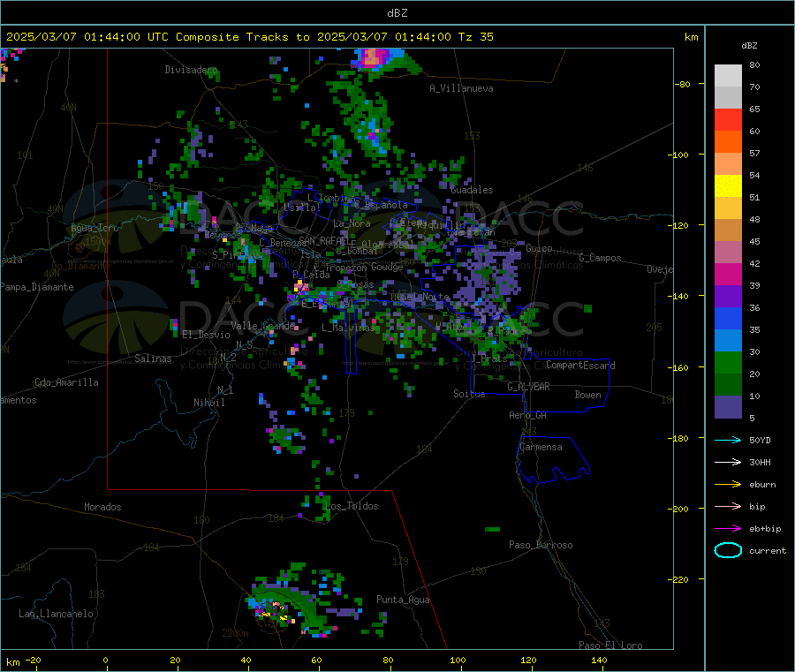Click the CompantEscard label

pyautogui.click(x=580, y=366)
